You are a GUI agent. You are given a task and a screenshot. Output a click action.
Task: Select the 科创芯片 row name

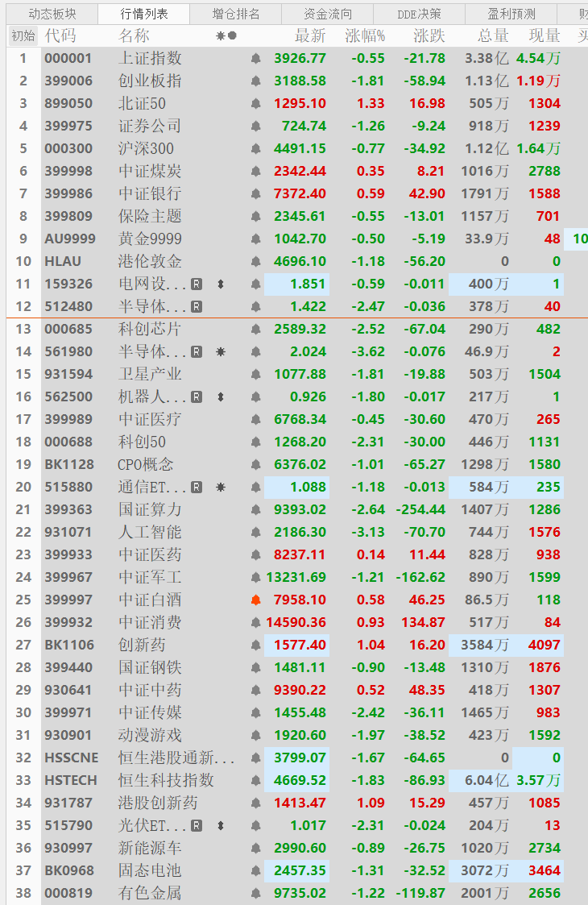pyautogui.click(x=150, y=329)
